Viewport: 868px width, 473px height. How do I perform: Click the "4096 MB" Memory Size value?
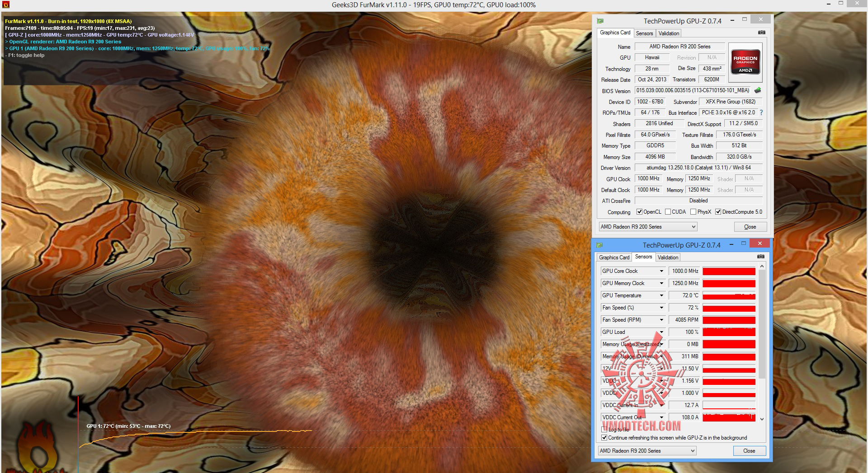tap(655, 157)
